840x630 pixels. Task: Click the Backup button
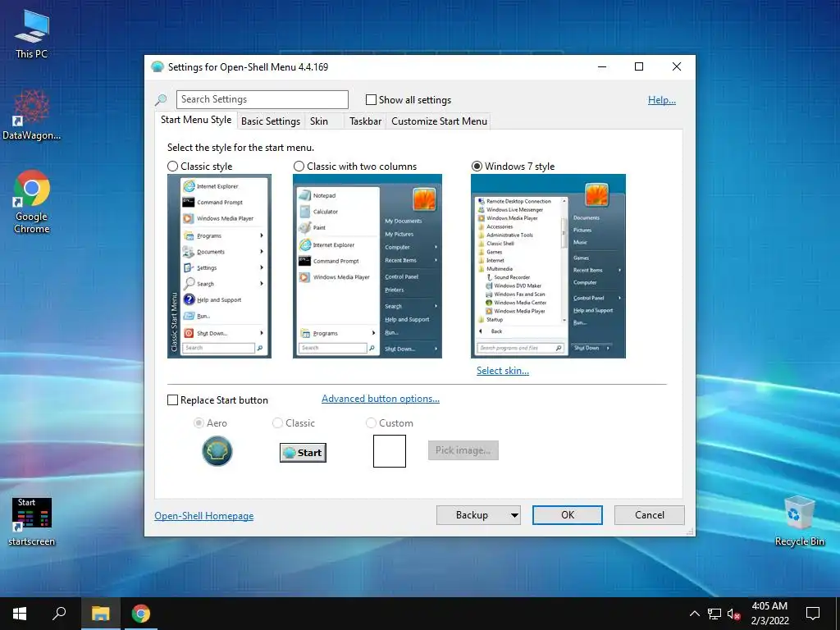[x=472, y=515]
